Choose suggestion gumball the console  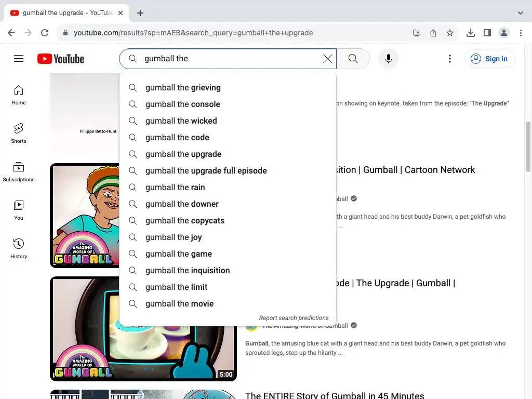point(228,104)
